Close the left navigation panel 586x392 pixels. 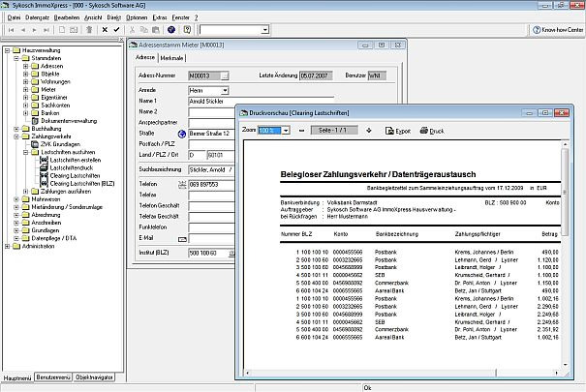point(121,40)
